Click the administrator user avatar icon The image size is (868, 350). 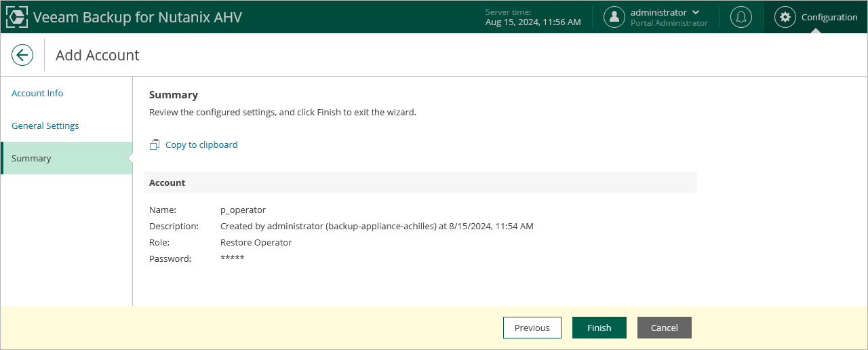click(614, 17)
